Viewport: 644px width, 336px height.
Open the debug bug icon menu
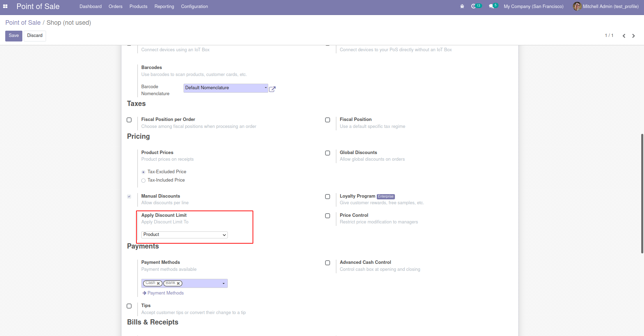pyautogui.click(x=462, y=6)
